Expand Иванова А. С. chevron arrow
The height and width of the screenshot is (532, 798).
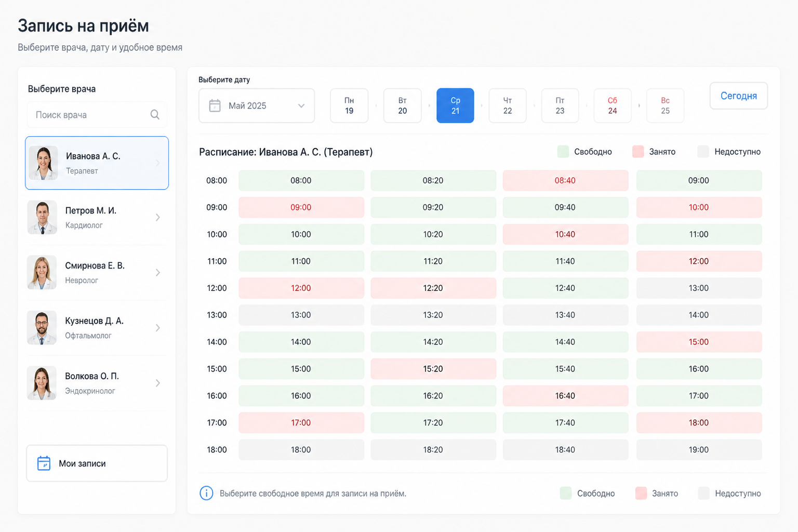click(158, 163)
